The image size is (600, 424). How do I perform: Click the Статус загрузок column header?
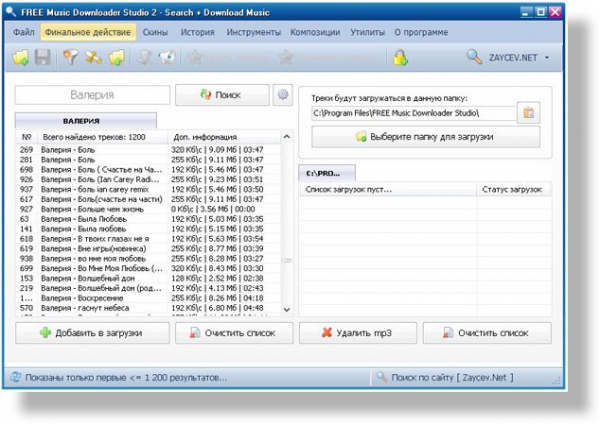point(514,189)
